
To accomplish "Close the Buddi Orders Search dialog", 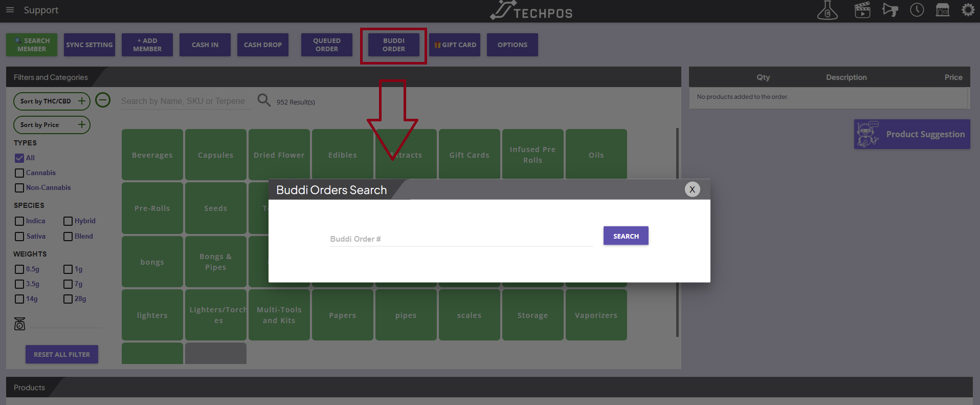I will 692,189.
